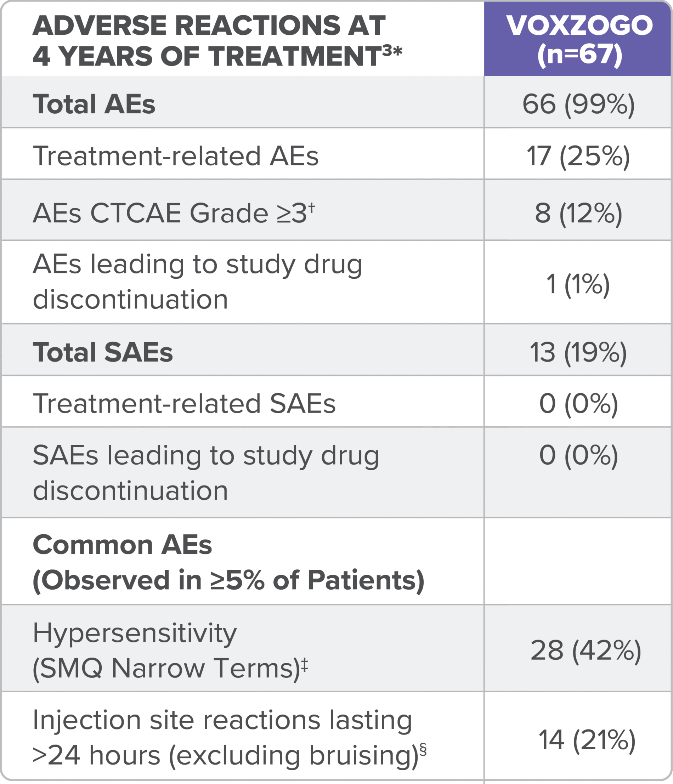Click the VOXZOGO (n=67) column header
673x784 pixels.
pyautogui.click(x=578, y=40)
